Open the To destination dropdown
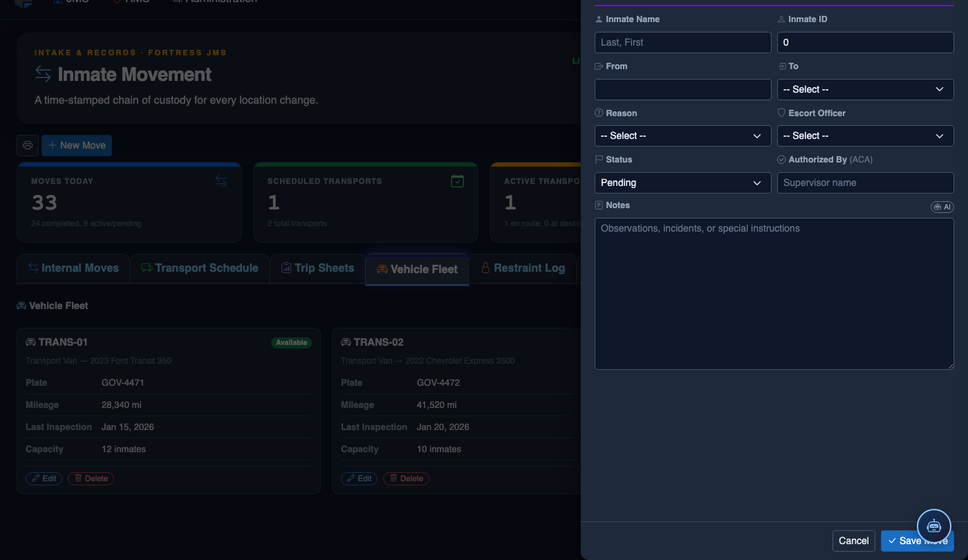This screenshot has height=560, width=968. (866, 89)
